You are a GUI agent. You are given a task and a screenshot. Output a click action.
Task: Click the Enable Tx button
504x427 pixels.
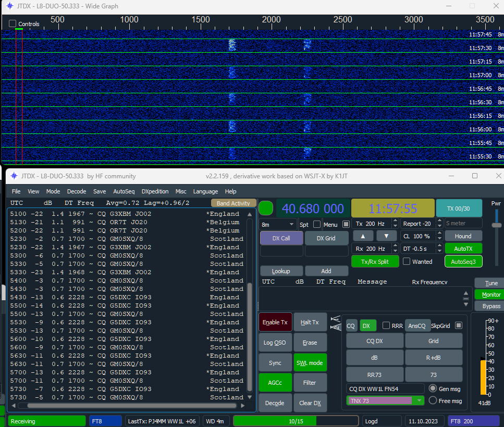tap(275, 322)
